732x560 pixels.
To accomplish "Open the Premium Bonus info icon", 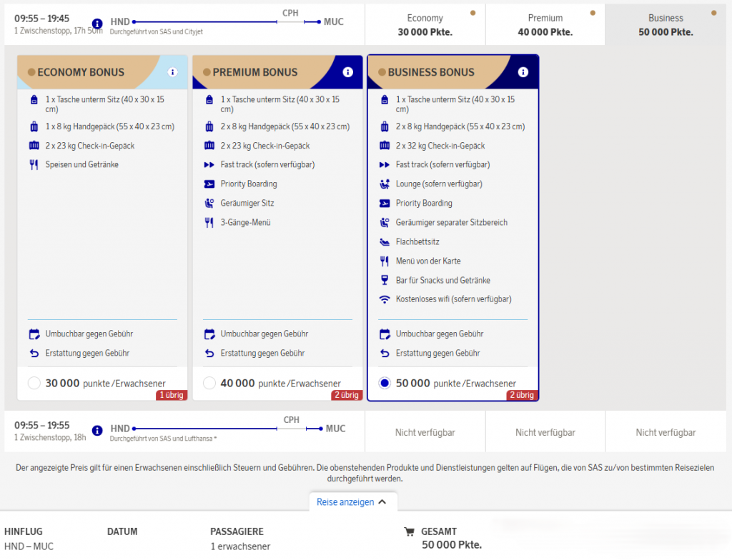I will point(348,72).
